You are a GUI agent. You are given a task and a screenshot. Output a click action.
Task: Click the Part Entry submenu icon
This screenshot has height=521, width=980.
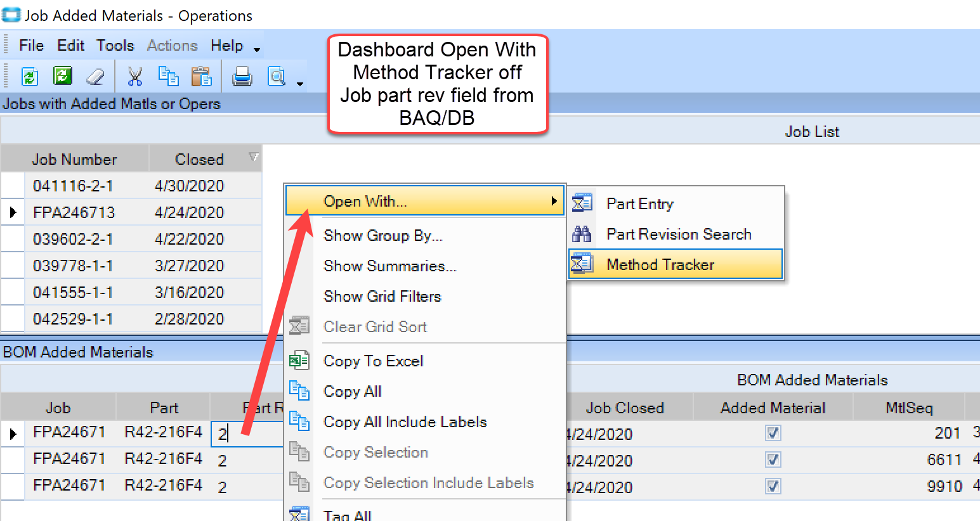click(x=582, y=203)
